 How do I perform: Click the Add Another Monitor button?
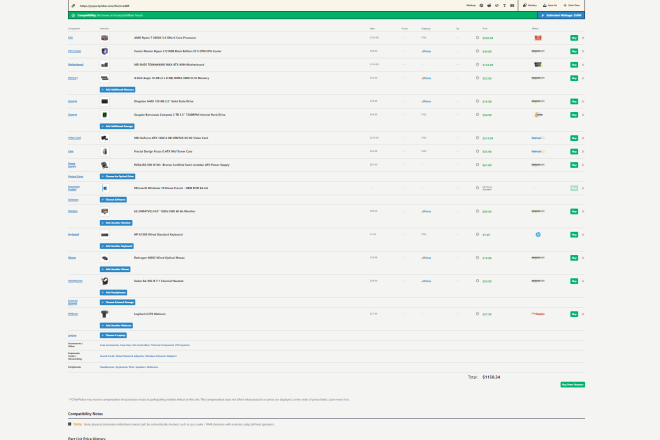pos(116,223)
